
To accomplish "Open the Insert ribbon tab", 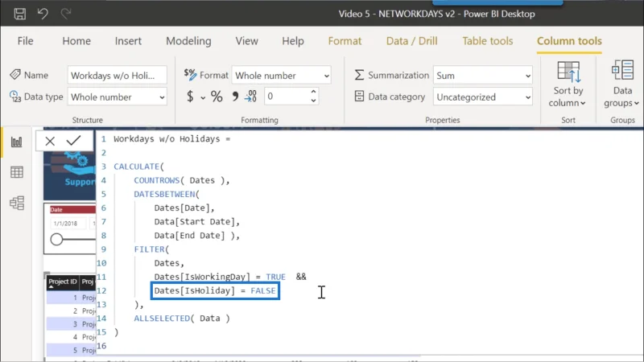I will [x=128, y=41].
